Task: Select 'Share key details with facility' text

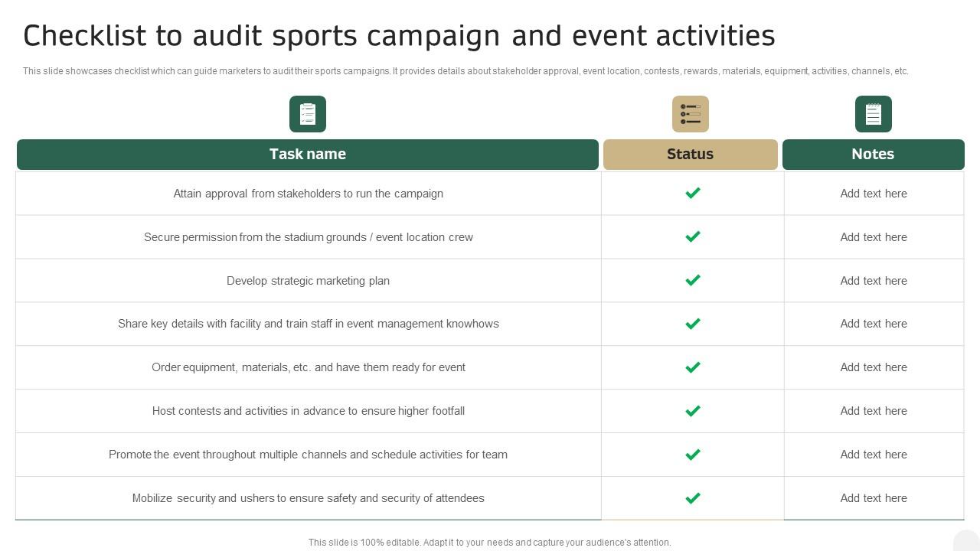Action: (x=309, y=324)
